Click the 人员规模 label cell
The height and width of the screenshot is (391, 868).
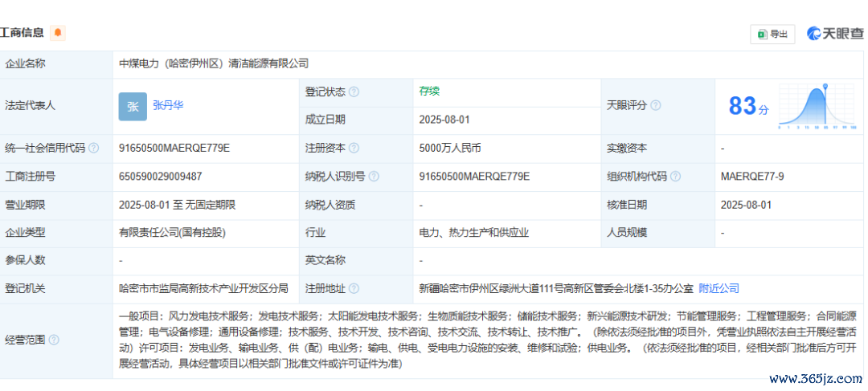pos(658,234)
